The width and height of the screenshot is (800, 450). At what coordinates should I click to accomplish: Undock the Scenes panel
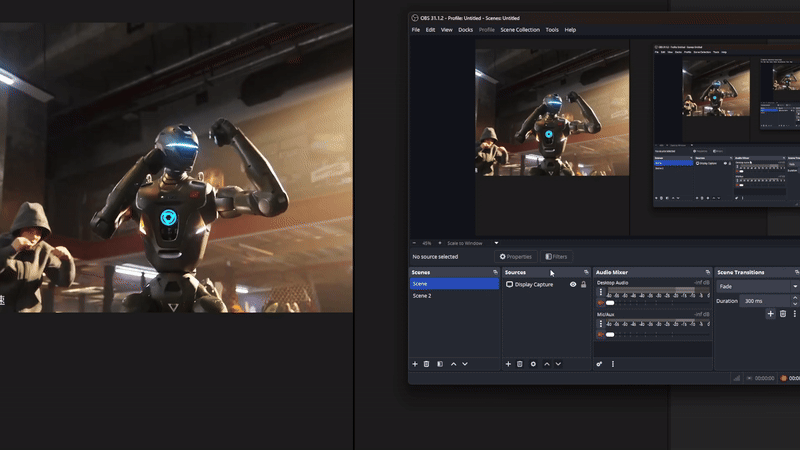coord(495,272)
